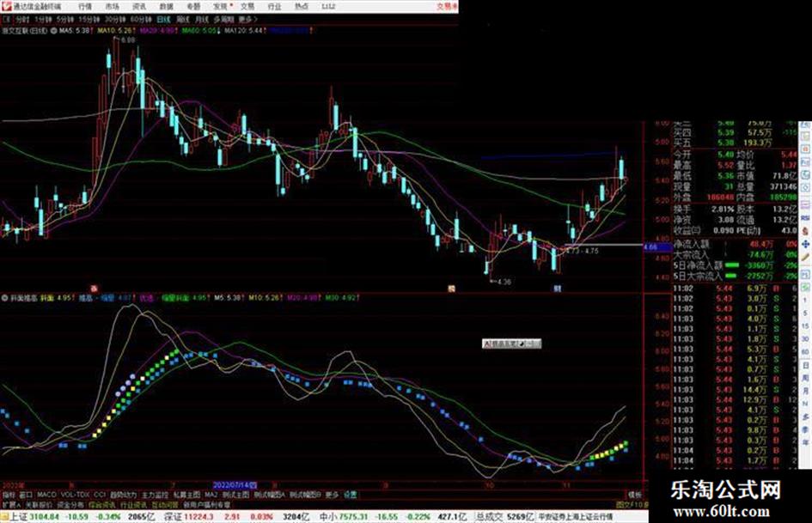Open the 行情 menu

click(85, 6)
